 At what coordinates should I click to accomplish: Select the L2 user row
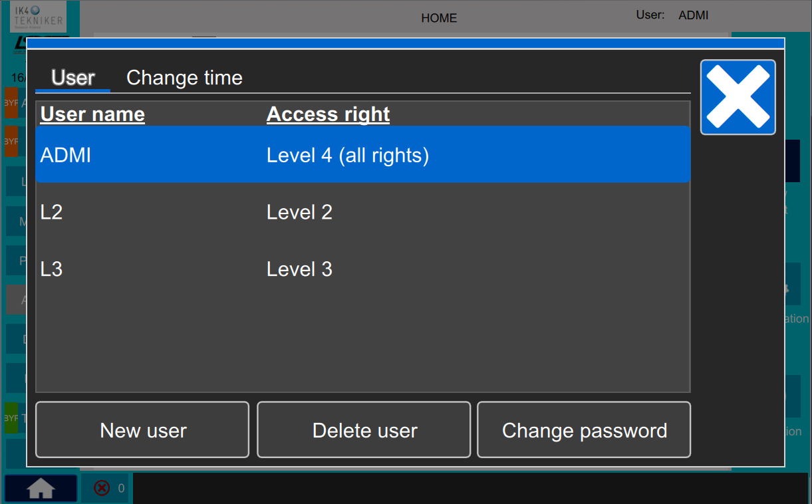[363, 212]
